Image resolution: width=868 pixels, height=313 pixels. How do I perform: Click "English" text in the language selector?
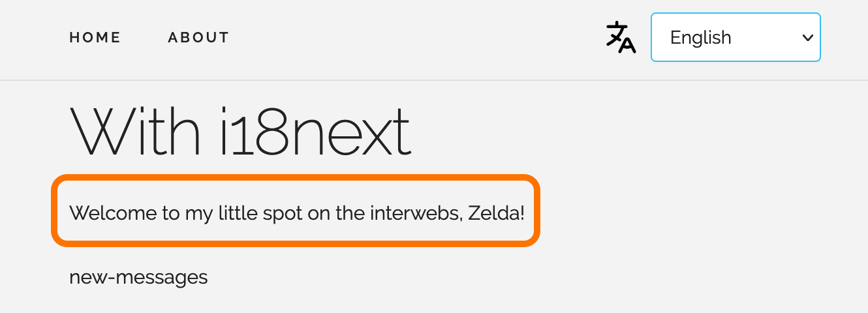(x=700, y=38)
